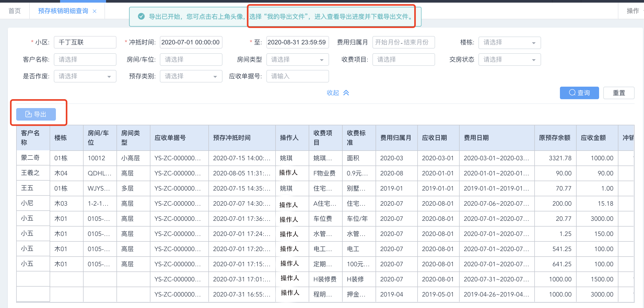
Task: Click receivable date 2019-05-01
Action: [438, 294]
